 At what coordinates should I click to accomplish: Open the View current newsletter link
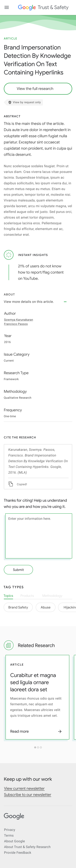pyautogui.click(x=24, y=788)
